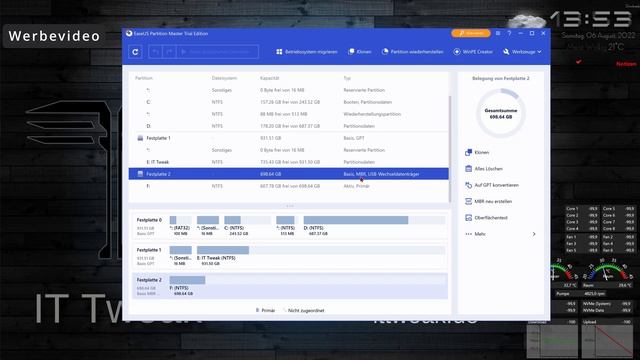Image resolution: width=640 pixels, height=360 pixels.
Task: Select the F: NTFS partition row
Action: [289, 186]
